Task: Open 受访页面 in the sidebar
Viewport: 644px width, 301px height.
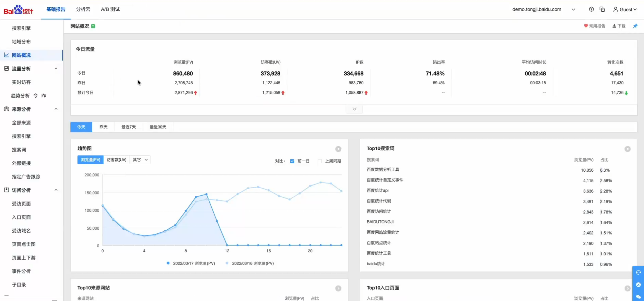Action: tap(21, 204)
